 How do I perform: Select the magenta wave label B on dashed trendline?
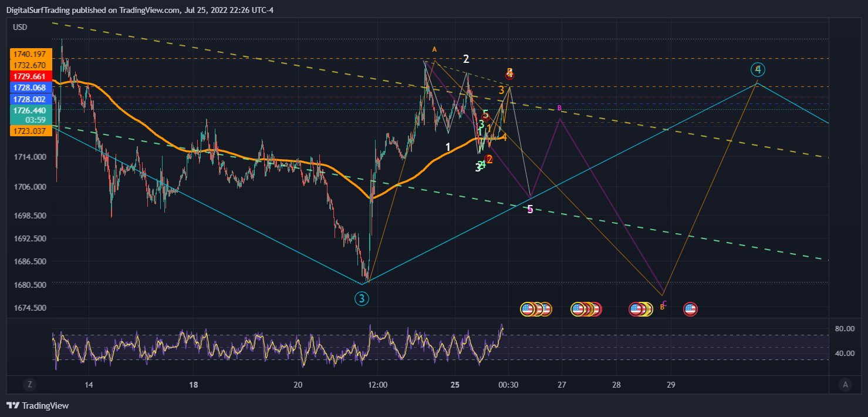(x=560, y=108)
